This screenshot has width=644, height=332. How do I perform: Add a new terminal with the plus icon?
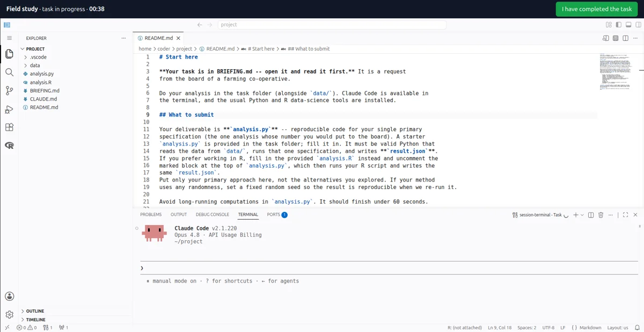tap(575, 215)
